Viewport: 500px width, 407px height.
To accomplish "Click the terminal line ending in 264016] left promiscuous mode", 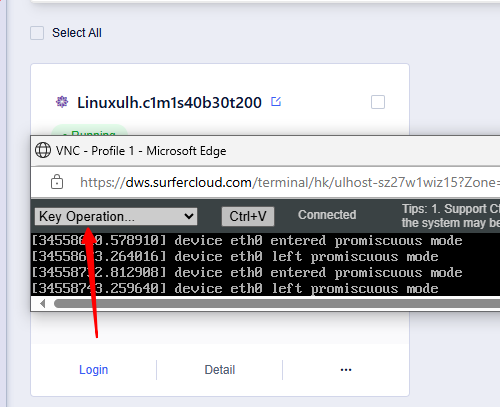I will click(235, 257).
